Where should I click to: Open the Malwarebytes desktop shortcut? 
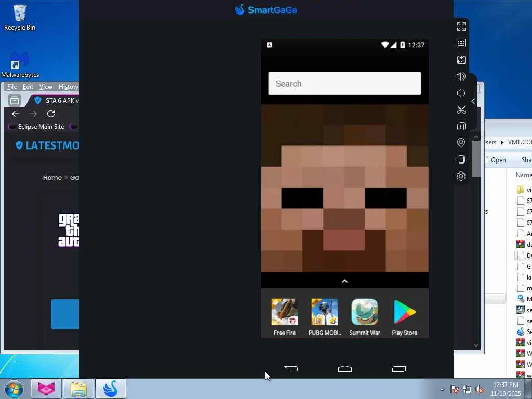tap(20, 65)
